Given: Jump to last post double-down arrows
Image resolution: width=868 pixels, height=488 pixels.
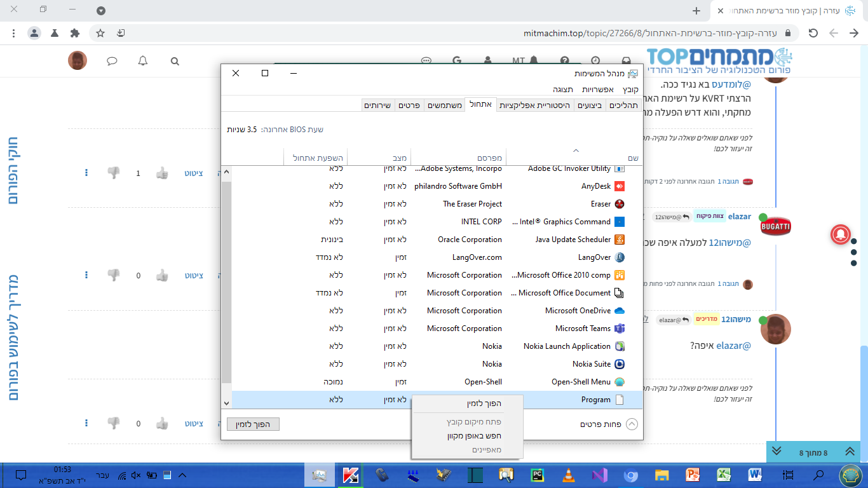Looking at the screenshot, I should (776, 451).
